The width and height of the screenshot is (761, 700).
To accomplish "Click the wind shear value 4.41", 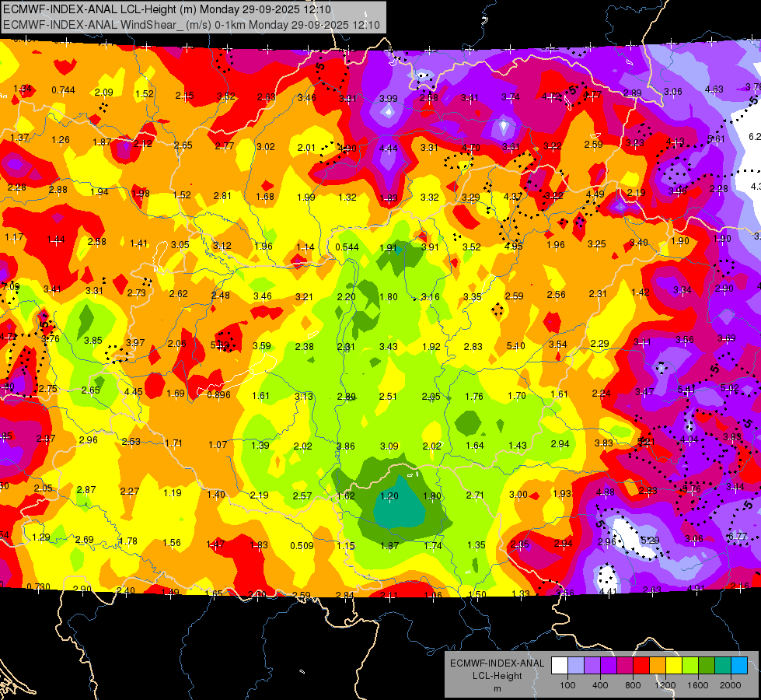I will coord(608,592).
